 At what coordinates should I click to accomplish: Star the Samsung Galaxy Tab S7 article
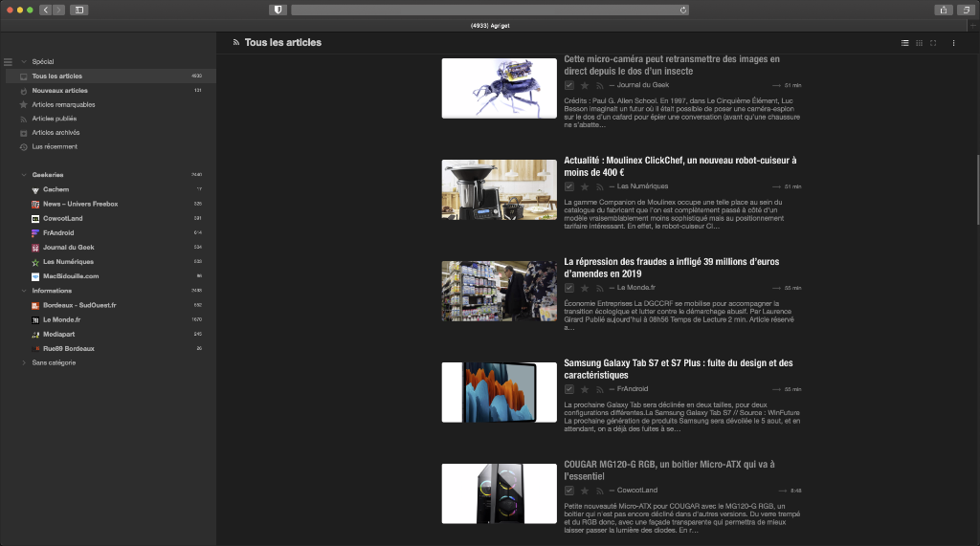coord(585,389)
